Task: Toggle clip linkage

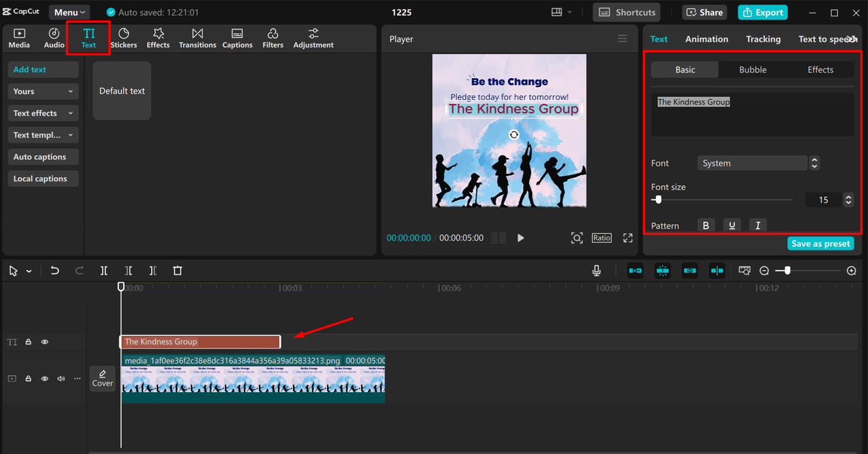Action: click(x=690, y=271)
